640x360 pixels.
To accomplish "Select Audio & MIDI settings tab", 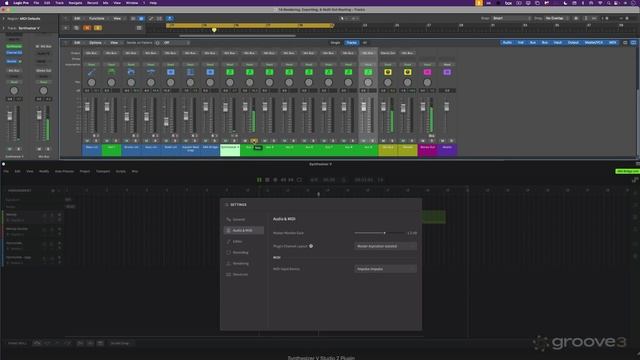I will tap(244, 231).
